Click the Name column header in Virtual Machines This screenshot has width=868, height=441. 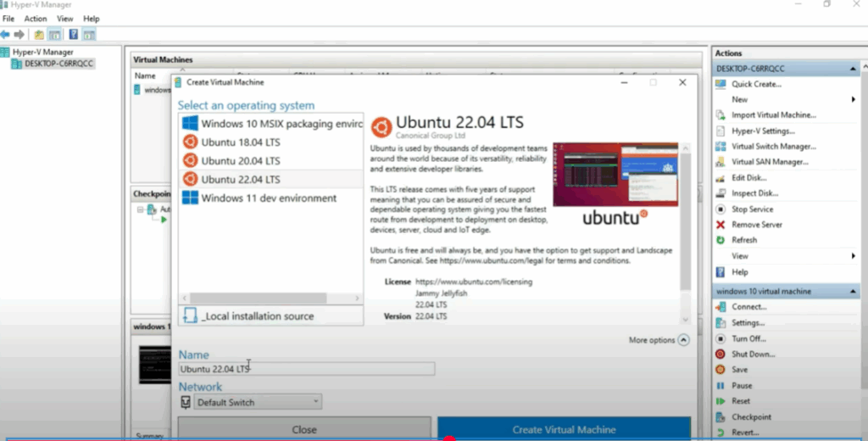point(146,75)
